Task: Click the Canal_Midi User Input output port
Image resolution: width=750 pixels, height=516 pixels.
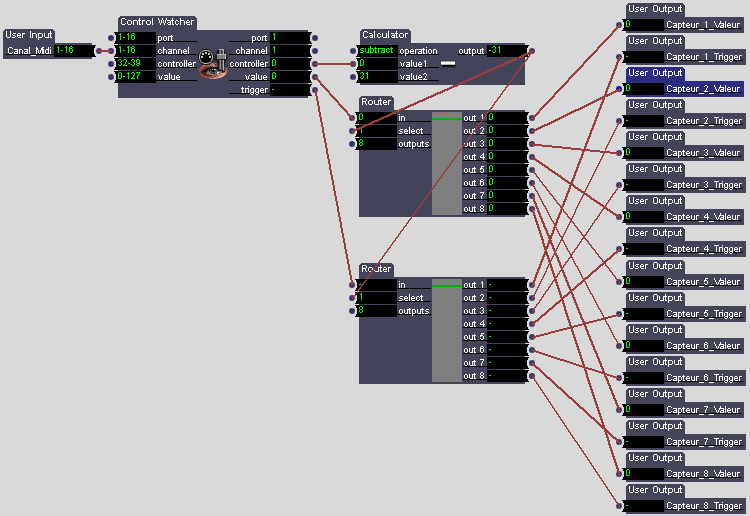Action: (x=98, y=50)
